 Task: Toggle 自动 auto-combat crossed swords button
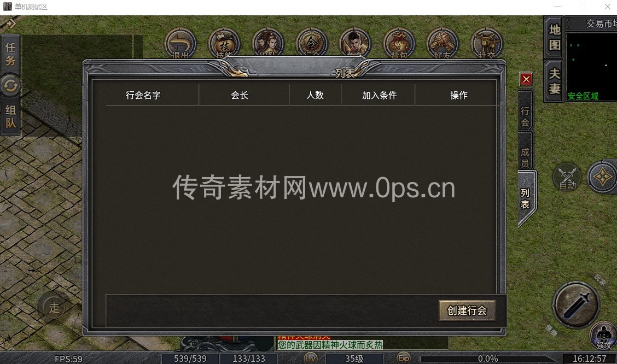click(567, 178)
